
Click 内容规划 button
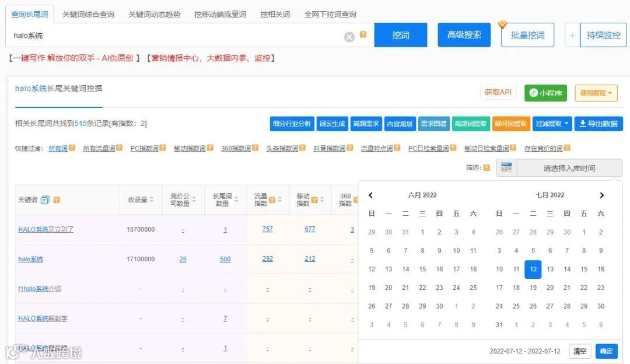[400, 124]
